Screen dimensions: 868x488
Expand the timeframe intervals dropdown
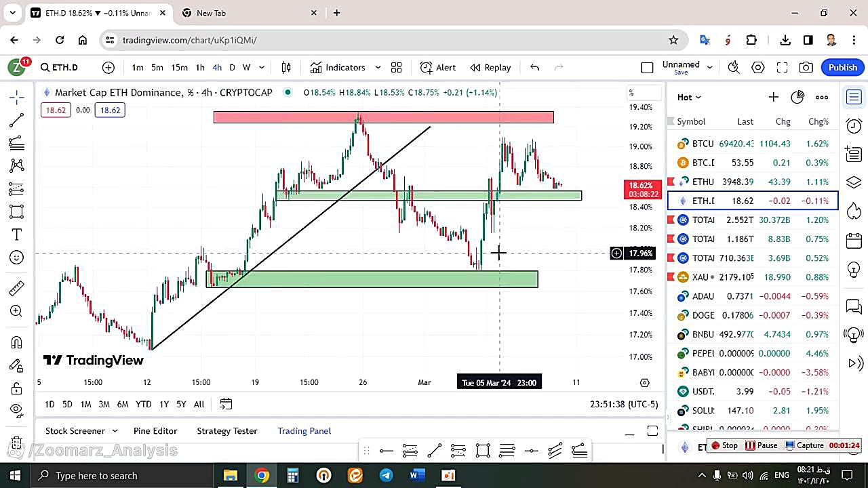tap(262, 67)
